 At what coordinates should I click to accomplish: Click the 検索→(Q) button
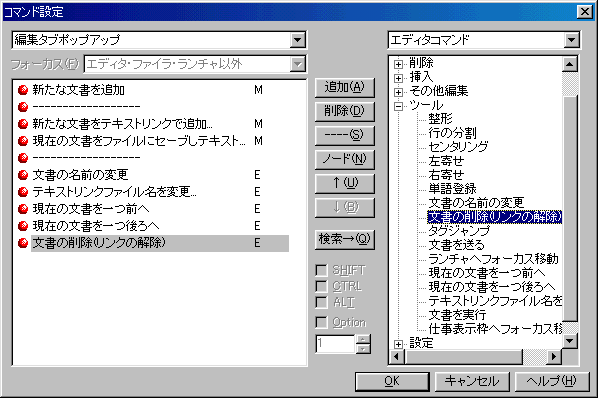pos(345,239)
